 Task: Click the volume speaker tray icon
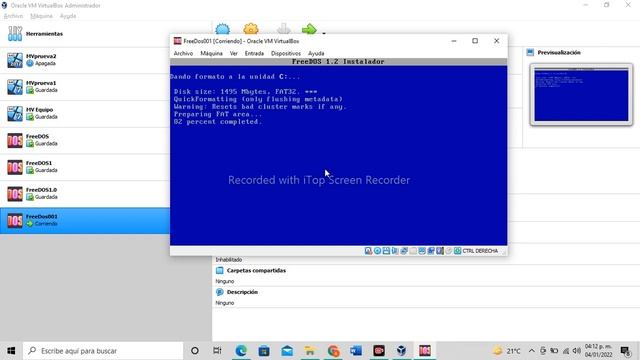point(576,351)
